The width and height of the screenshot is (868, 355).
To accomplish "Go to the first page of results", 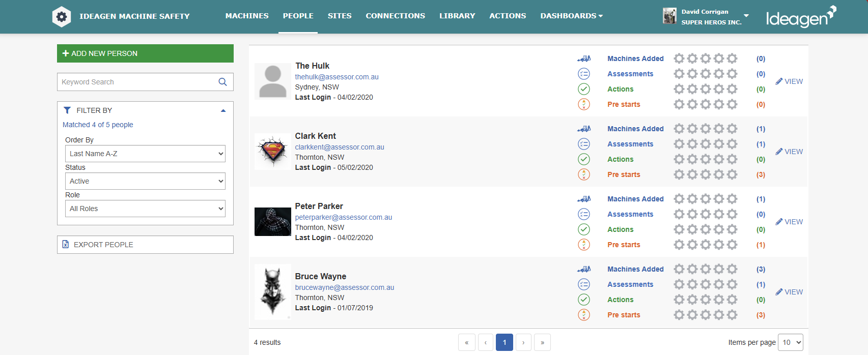I will [467, 342].
